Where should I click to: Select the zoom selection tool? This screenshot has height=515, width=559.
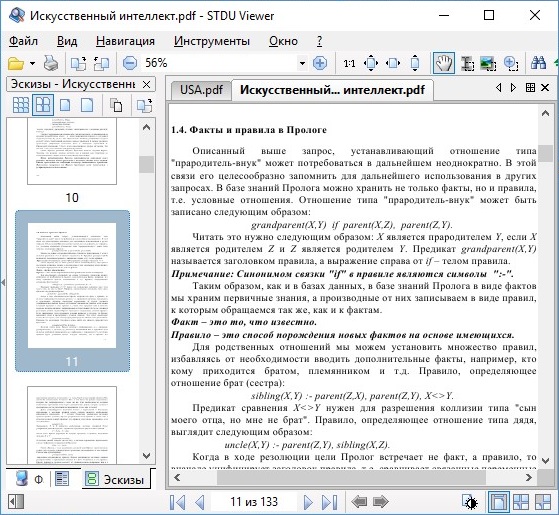tap(511, 64)
